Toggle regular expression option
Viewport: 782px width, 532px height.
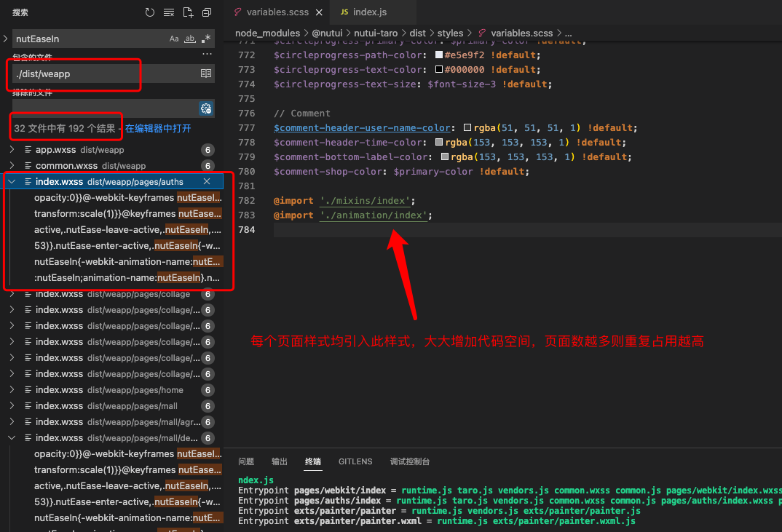tap(206, 39)
